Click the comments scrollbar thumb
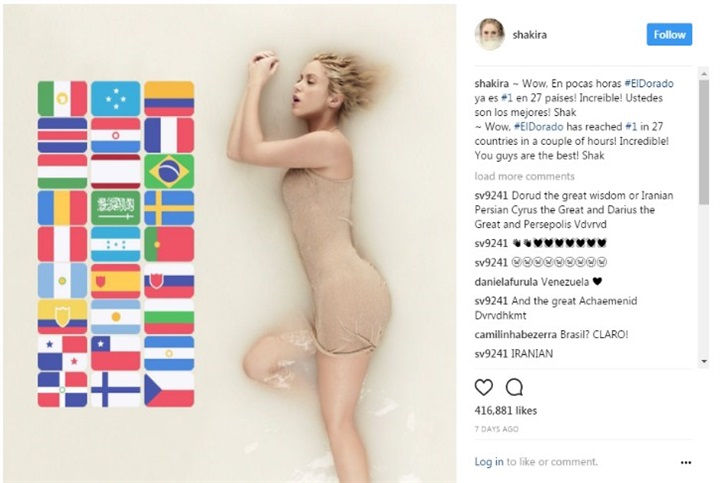The width and height of the screenshot is (720, 483). coord(704,141)
